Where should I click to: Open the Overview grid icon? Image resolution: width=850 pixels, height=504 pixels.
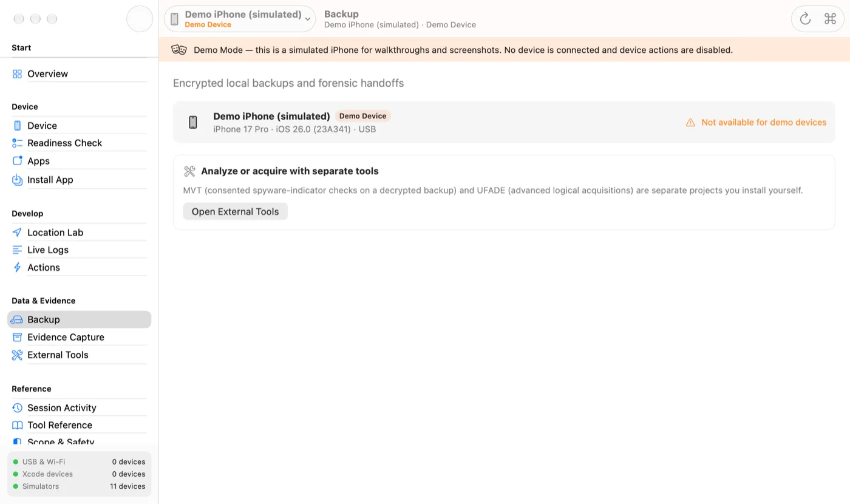click(17, 74)
